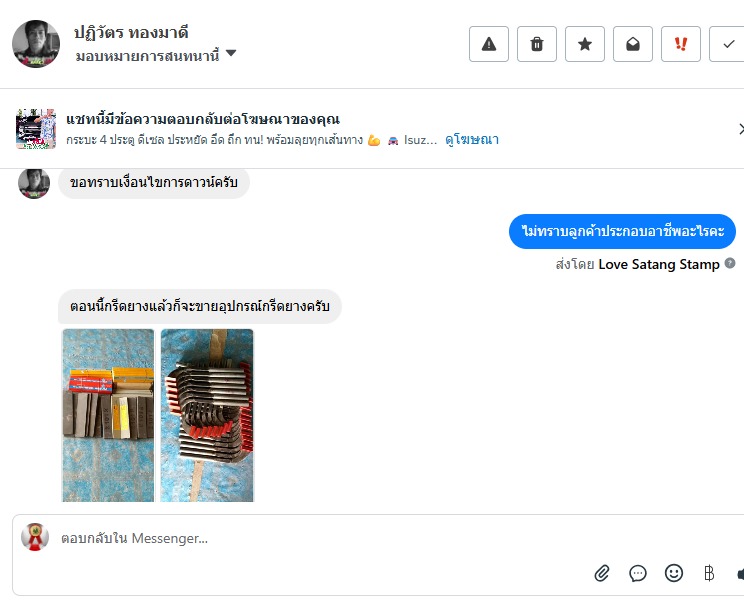Mark conversation unread with envelope icon
The width and height of the screenshot is (744, 606).
coord(633,44)
